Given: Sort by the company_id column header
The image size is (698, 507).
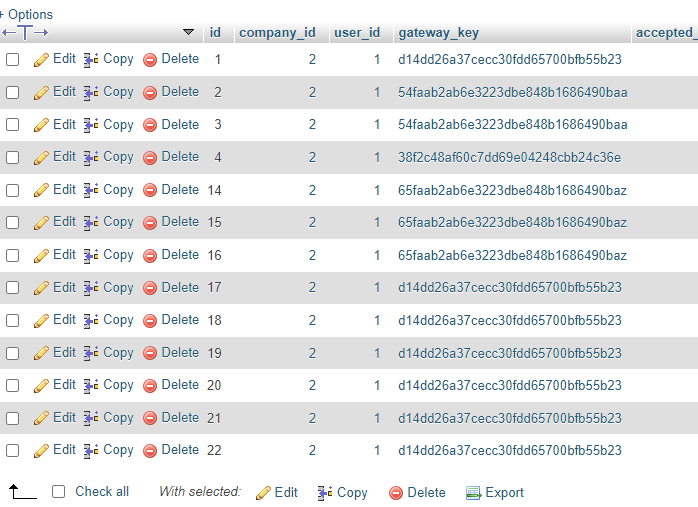Looking at the screenshot, I should pyautogui.click(x=277, y=32).
